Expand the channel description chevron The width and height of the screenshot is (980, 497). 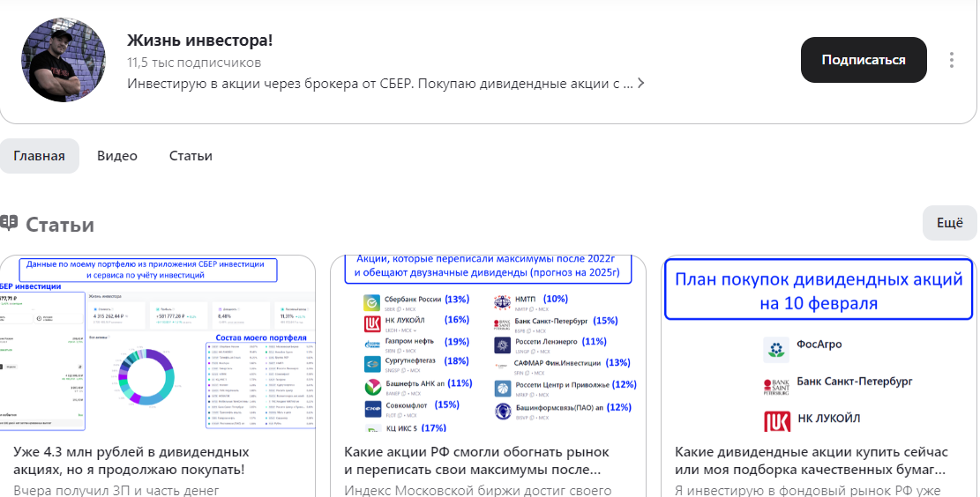pos(640,83)
